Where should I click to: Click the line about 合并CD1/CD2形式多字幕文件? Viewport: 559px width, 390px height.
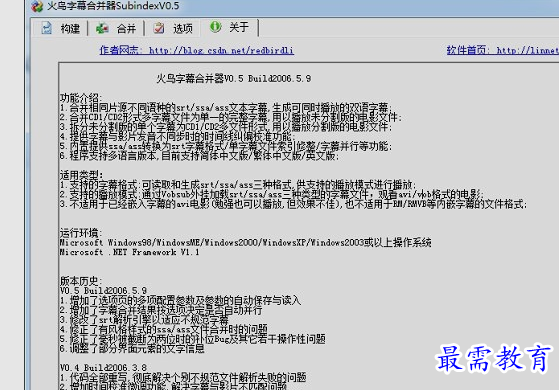(x=231, y=117)
